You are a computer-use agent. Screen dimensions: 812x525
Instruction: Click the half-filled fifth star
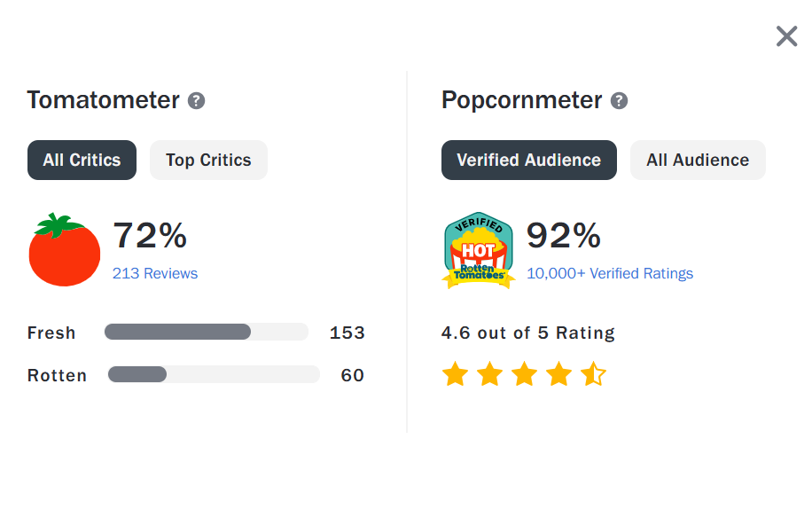click(x=593, y=373)
